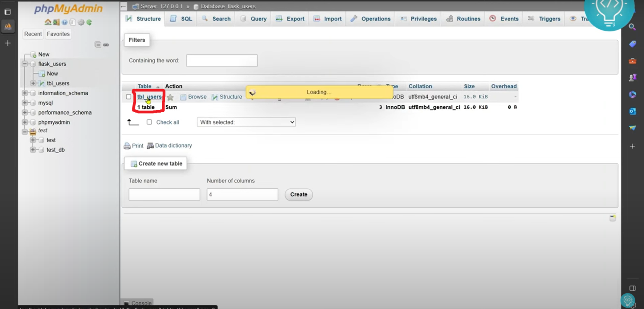Open the Export tab
This screenshot has height=309, width=644.
point(290,19)
